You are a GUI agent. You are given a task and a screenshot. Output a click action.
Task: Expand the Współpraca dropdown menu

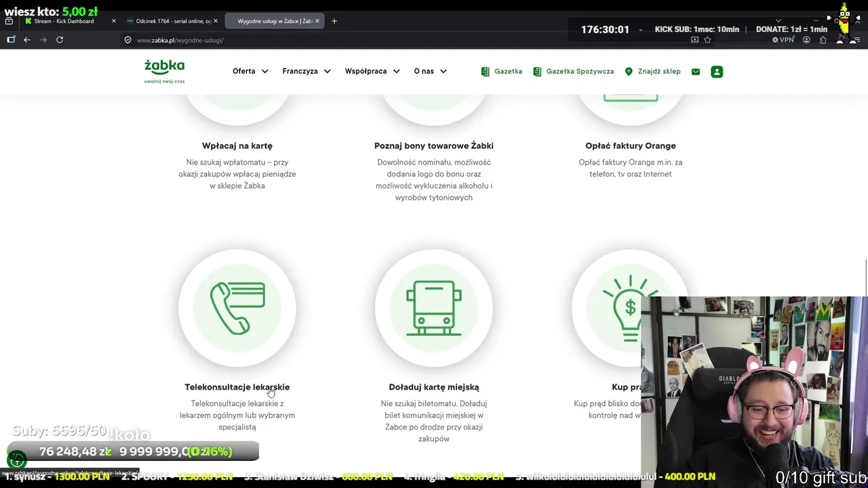click(x=372, y=71)
